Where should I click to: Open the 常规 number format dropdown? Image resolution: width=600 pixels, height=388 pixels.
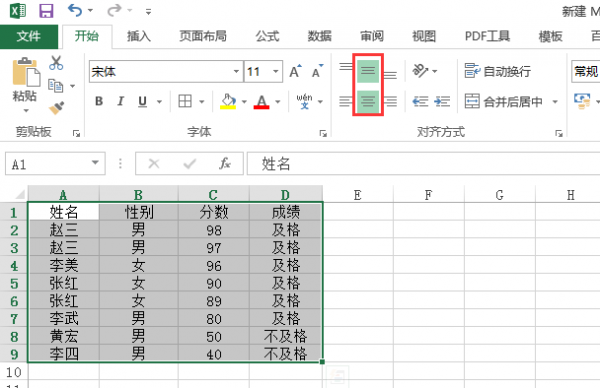[586, 72]
